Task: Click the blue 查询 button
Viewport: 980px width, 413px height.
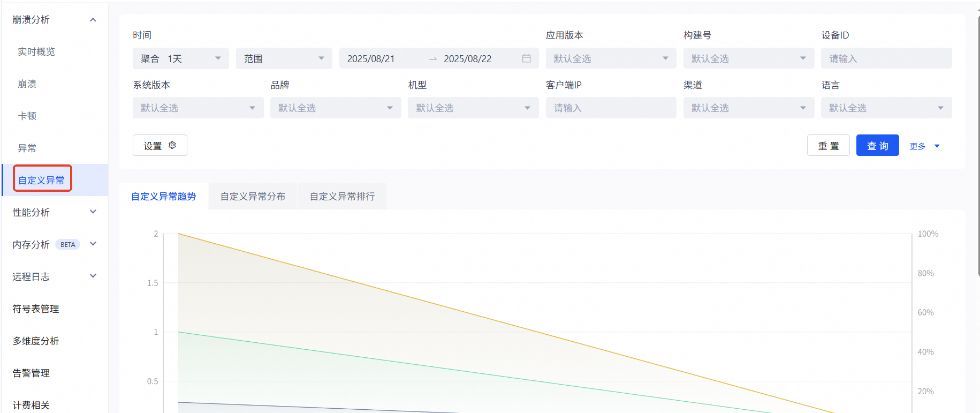Action: [878, 145]
